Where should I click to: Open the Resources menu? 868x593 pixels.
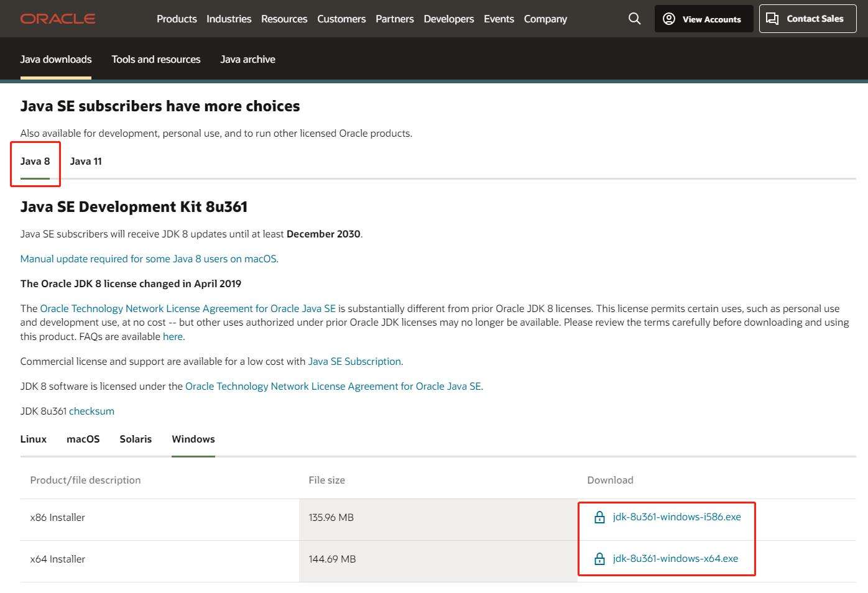(284, 19)
